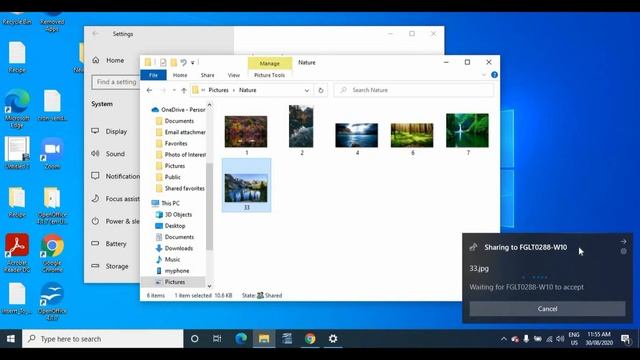Open Settings gear on taskbar

click(x=333, y=339)
